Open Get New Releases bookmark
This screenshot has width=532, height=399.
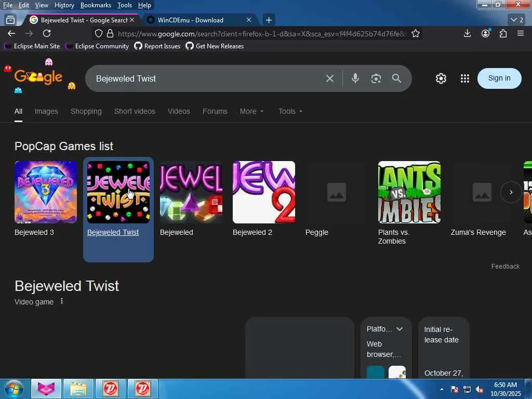click(215, 46)
